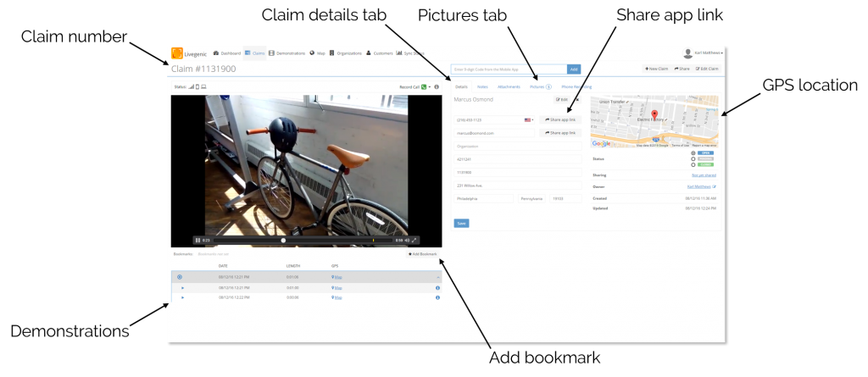868x377 pixels.
Task: Enter fullscreen on the video player
Action: coord(415,240)
